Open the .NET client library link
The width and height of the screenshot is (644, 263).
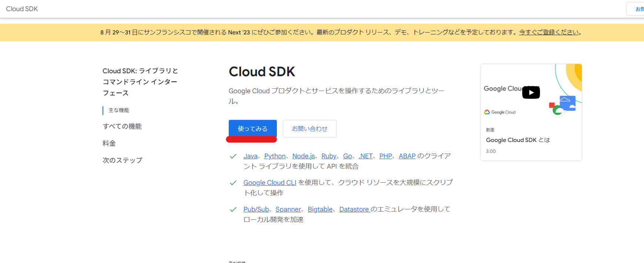click(x=366, y=156)
